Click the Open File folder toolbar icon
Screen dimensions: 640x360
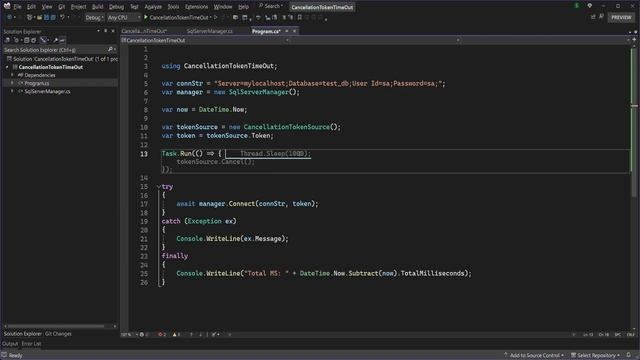pos(39,18)
